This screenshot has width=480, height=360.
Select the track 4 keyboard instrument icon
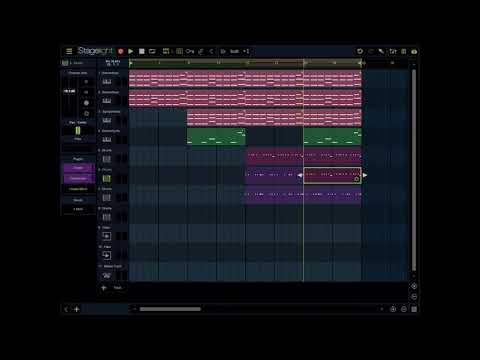point(107,140)
